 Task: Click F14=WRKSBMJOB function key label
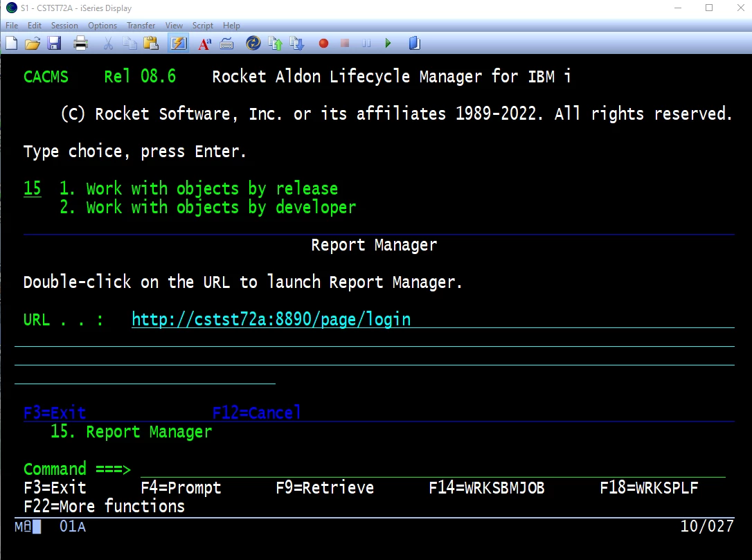(x=487, y=487)
